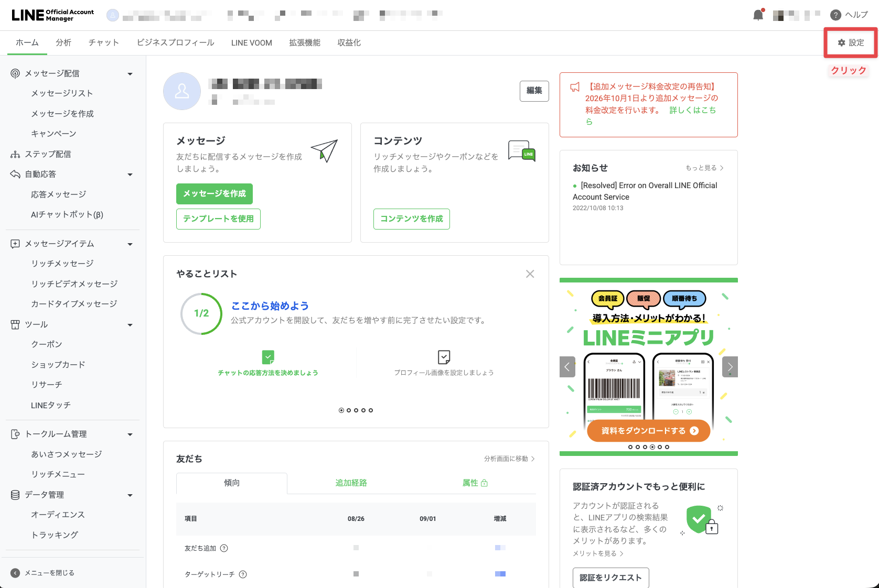Go to 分析画面に移動 link
879x588 pixels.
tap(509, 459)
